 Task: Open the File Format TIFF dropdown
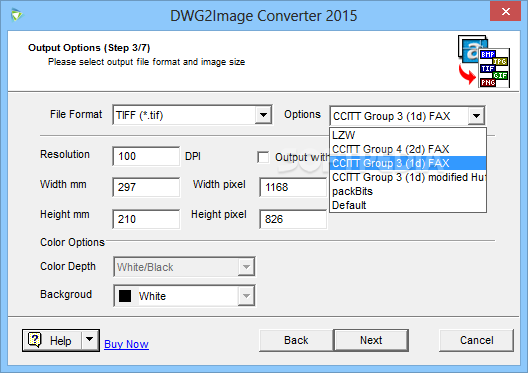(x=192, y=115)
